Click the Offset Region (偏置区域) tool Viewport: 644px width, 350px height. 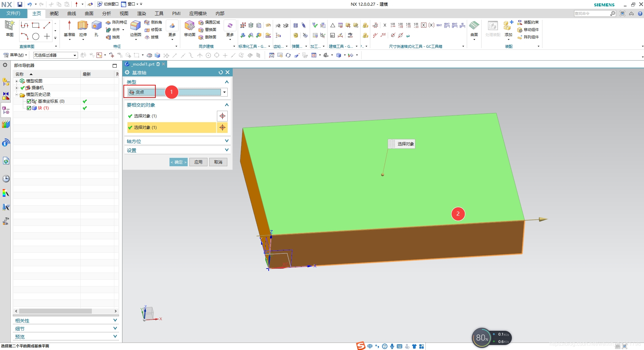pyautogui.click(x=209, y=22)
